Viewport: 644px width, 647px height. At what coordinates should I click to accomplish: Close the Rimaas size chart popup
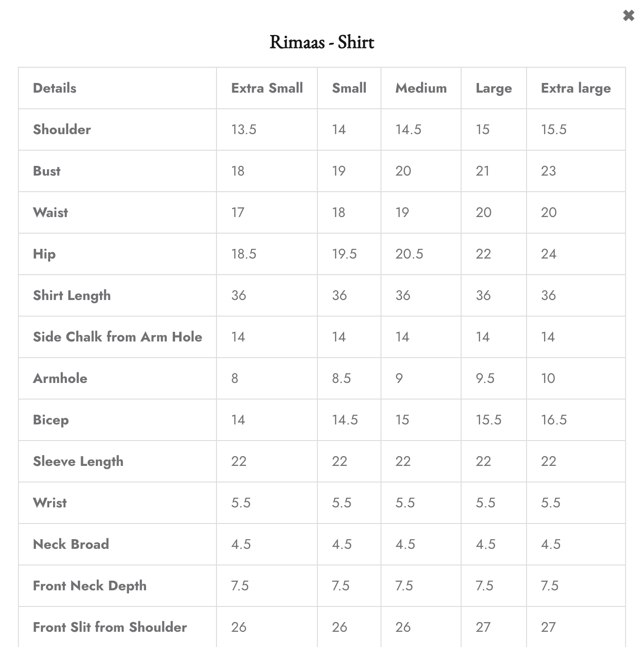(x=628, y=16)
